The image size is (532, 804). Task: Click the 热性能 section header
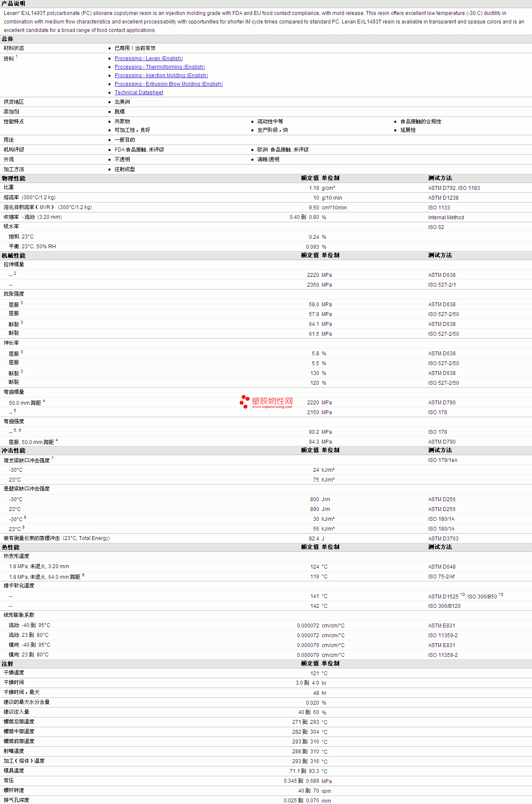10,547
